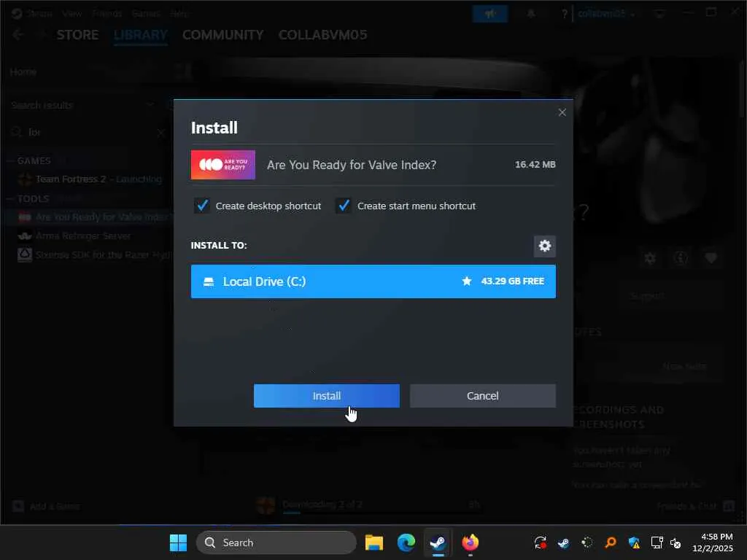Screen dimensions: 747x560
Task: Click the announcements megaphone button
Action: coord(490,13)
